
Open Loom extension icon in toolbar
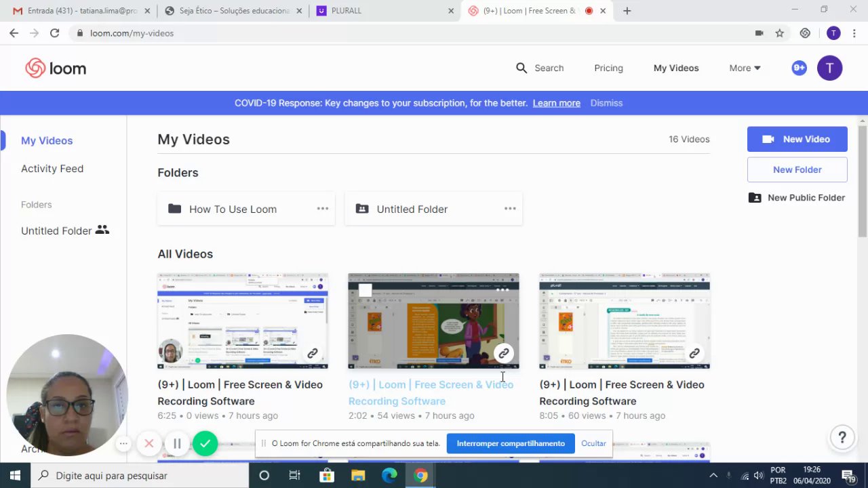point(805,33)
